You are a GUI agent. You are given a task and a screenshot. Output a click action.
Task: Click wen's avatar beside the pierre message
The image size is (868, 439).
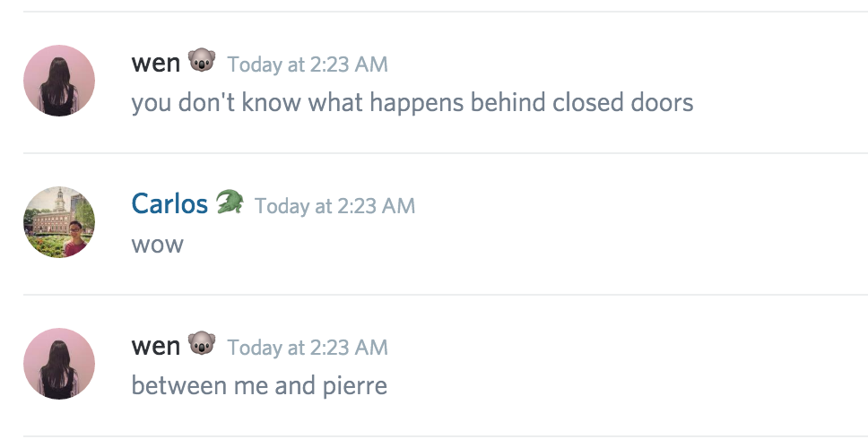tap(59, 364)
